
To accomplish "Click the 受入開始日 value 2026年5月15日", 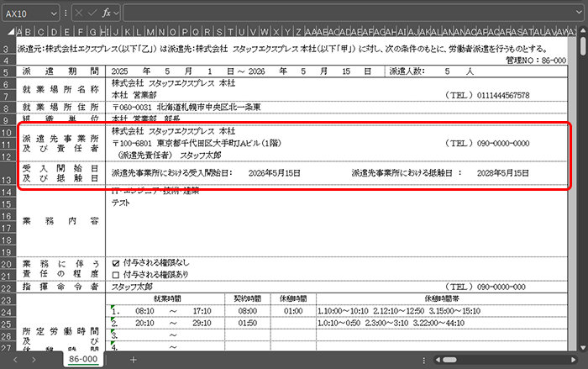I will click(x=274, y=173).
